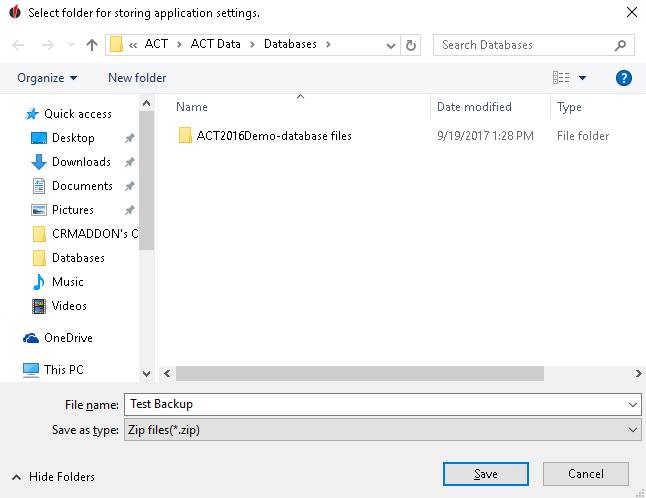Open the Save as type combo box
The width and height of the screenshot is (646, 498).
[x=382, y=430]
